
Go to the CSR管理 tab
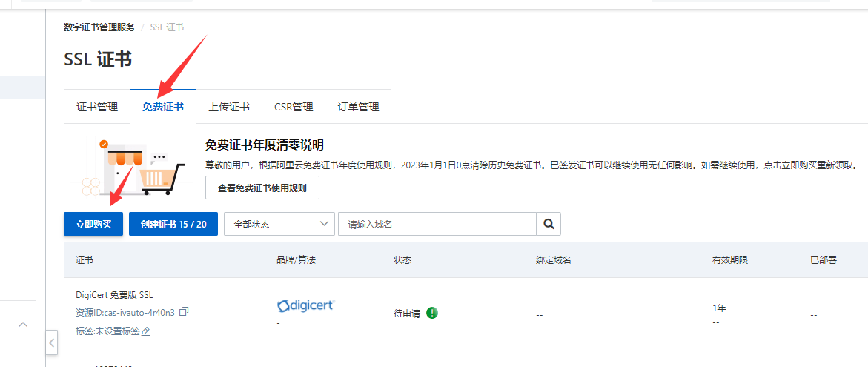pos(294,107)
